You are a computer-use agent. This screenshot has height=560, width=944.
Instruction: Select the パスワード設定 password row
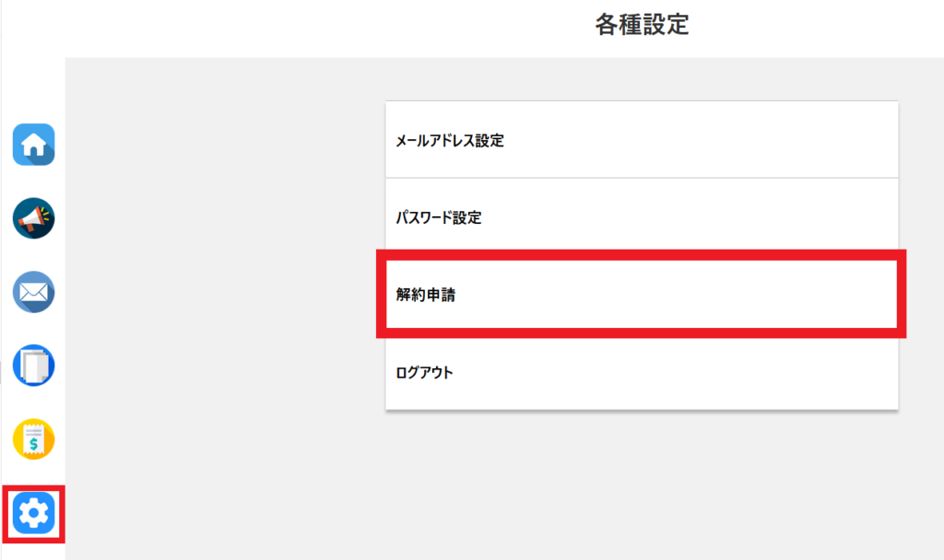[641, 217]
